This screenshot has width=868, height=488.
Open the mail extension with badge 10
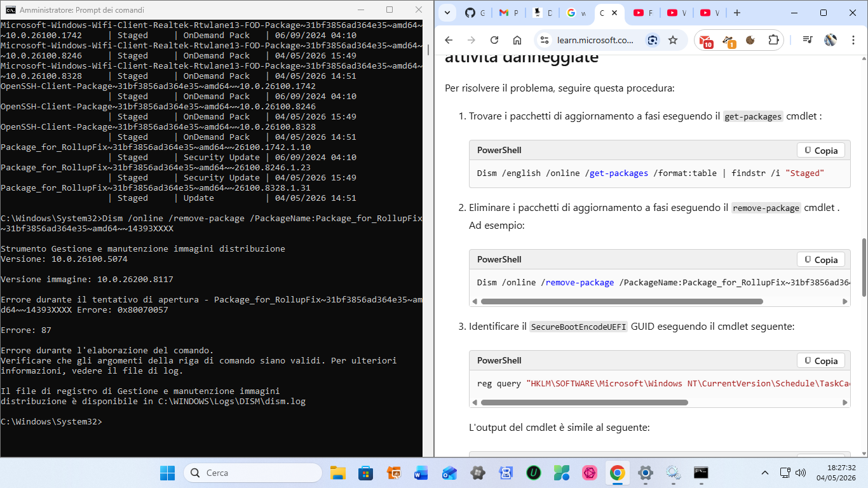tap(706, 41)
